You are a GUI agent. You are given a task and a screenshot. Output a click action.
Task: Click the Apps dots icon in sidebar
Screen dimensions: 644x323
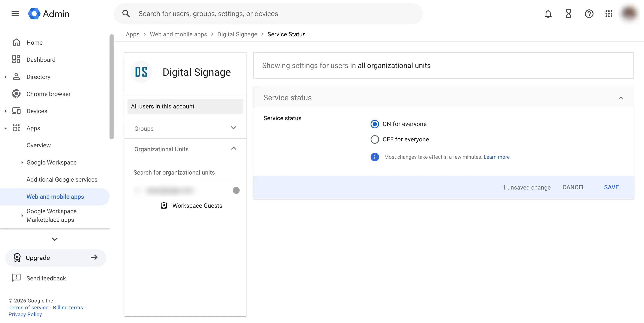coord(16,128)
